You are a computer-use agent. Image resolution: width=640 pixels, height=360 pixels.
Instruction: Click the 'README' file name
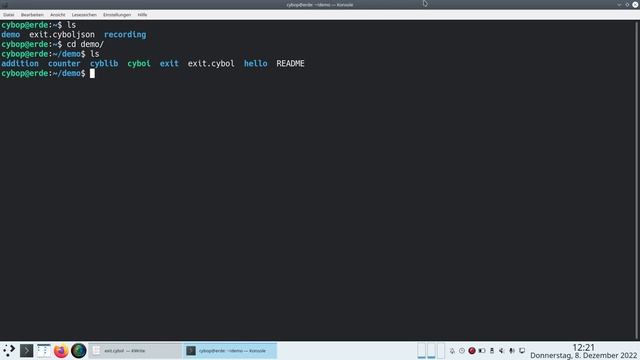[x=290, y=64]
